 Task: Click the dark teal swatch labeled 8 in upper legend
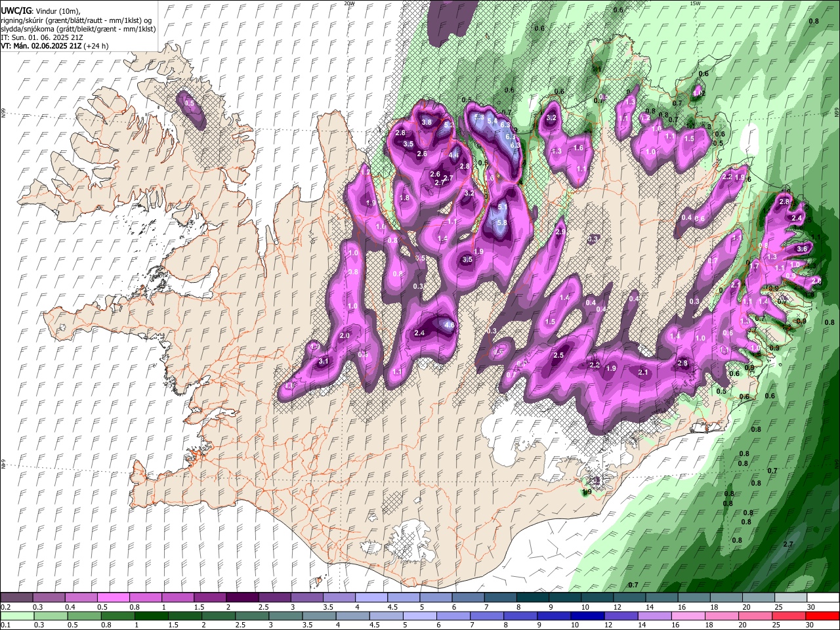532,598
